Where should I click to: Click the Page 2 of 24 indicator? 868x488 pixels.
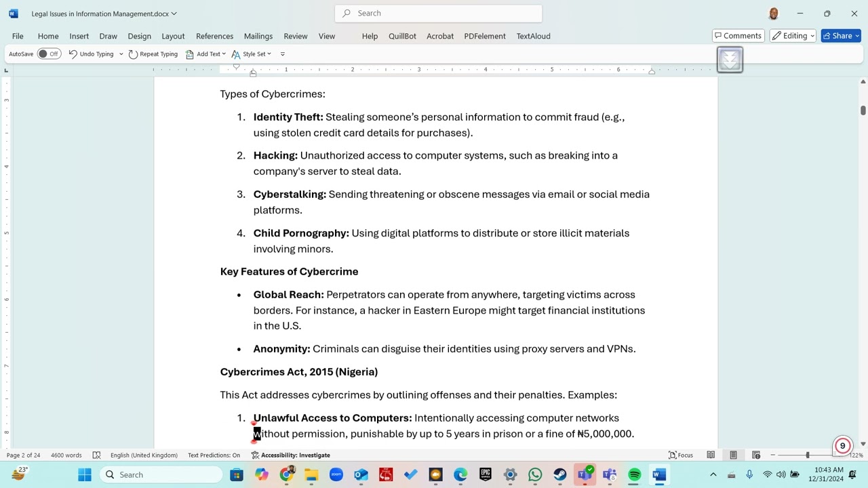click(x=23, y=455)
